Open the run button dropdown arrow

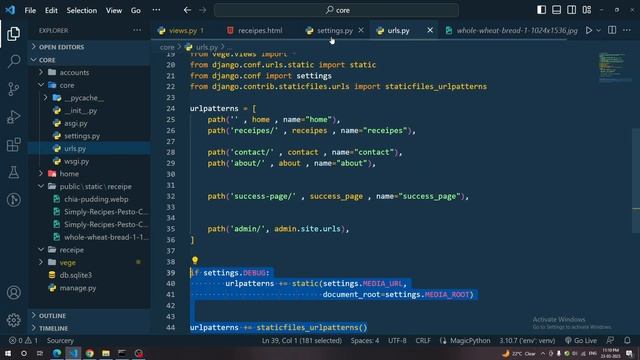coord(598,30)
